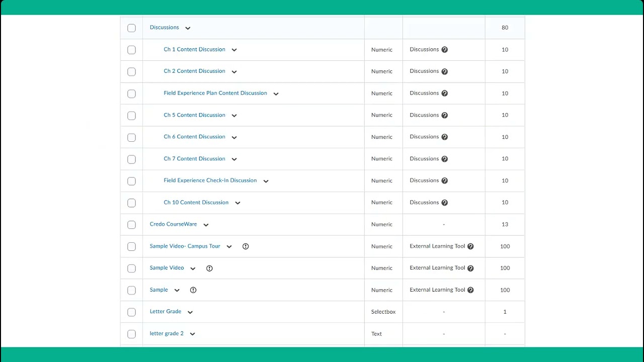Click max points 13 in Credo CourseWare row
Image resolution: width=644 pixels, height=362 pixels.
click(505, 225)
